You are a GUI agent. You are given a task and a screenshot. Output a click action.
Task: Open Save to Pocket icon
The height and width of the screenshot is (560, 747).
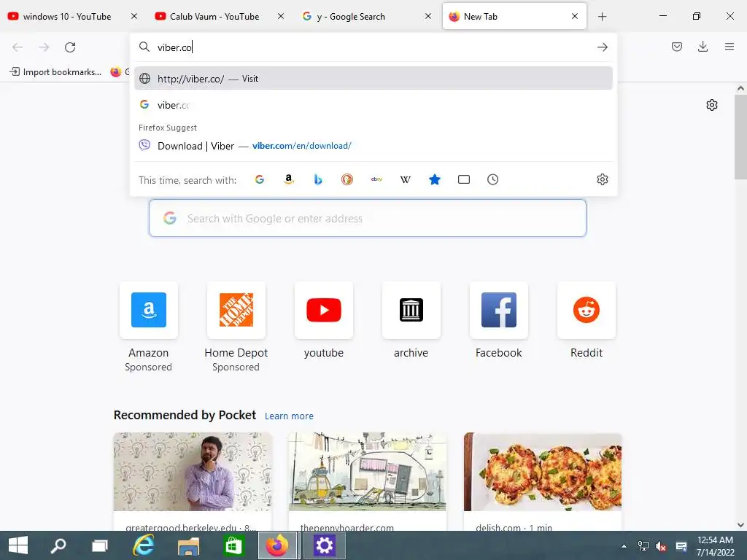[676, 47]
